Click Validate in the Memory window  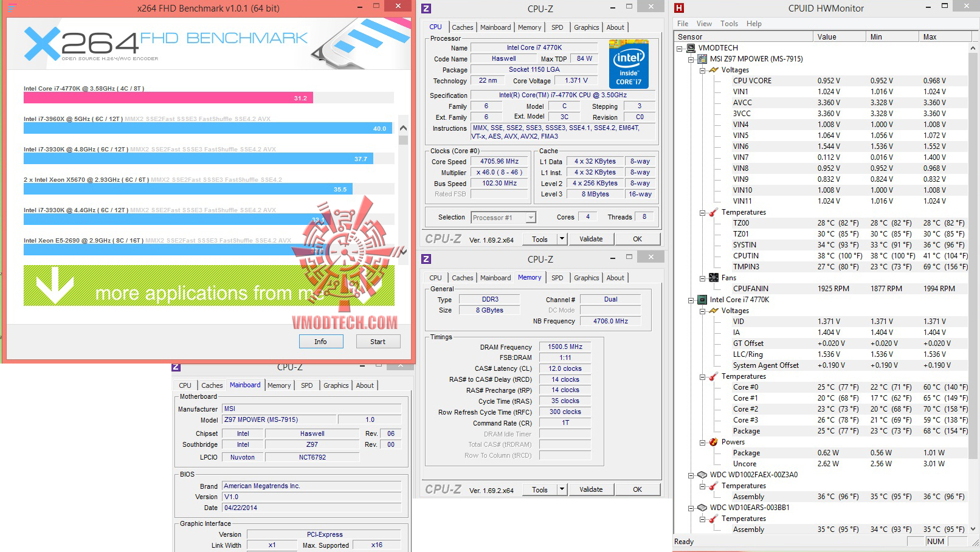click(x=591, y=489)
